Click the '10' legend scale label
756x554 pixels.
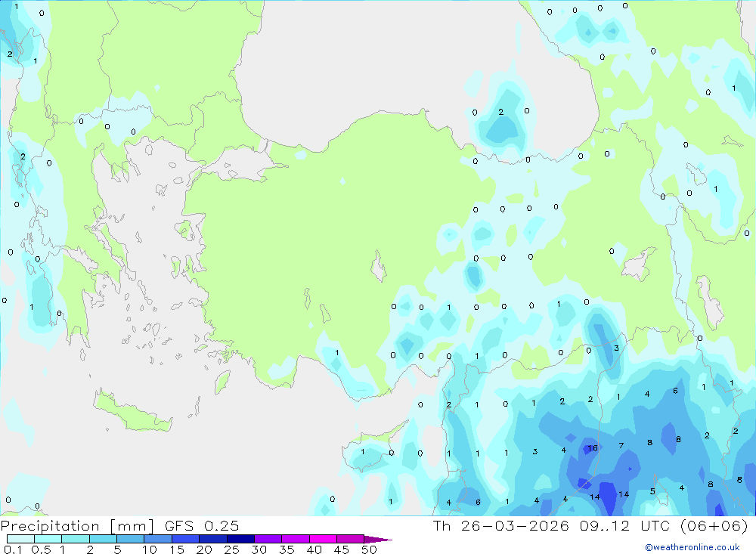[150, 549]
